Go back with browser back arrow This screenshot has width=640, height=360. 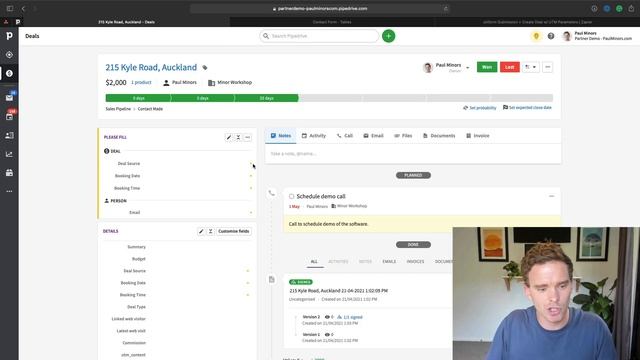(23, 8)
